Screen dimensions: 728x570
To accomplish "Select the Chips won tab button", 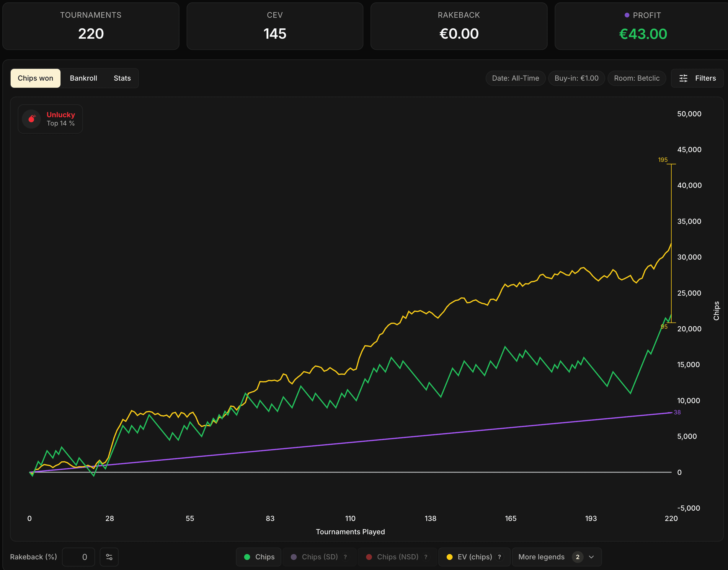I will (x=35, y=78).
